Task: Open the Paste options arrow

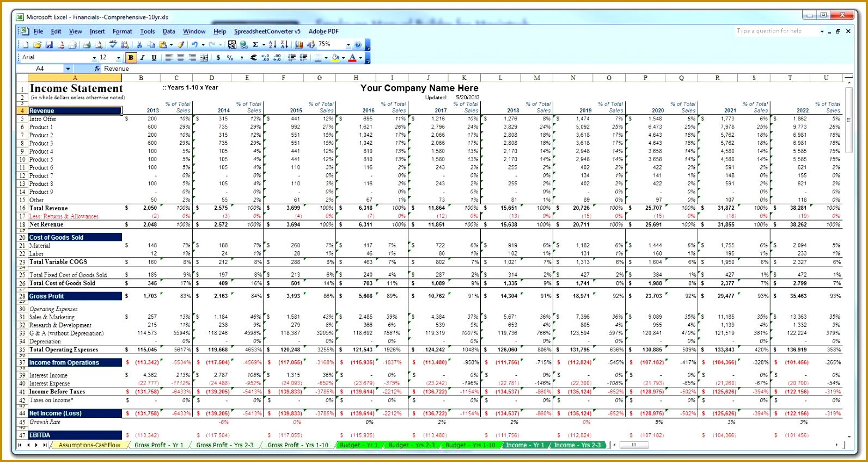Action: click(171, 45)
